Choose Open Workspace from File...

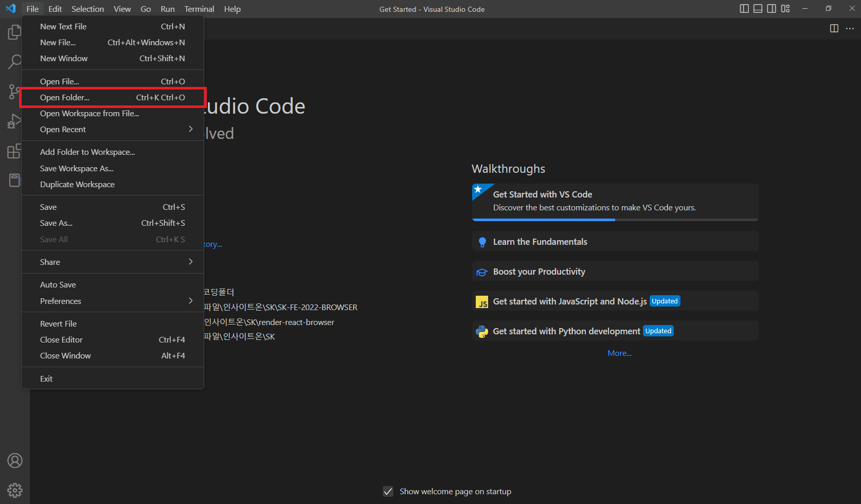click(113, 113)
